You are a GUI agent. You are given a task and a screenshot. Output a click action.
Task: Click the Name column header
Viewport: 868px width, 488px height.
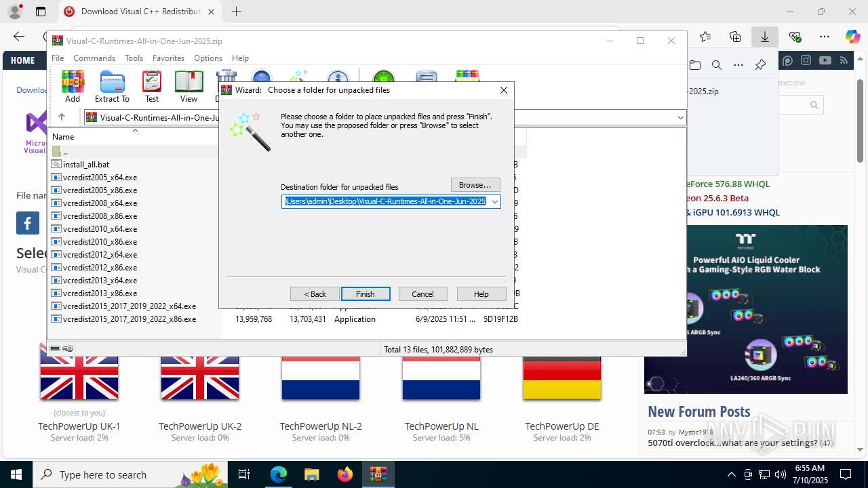(x=134, y=136)
